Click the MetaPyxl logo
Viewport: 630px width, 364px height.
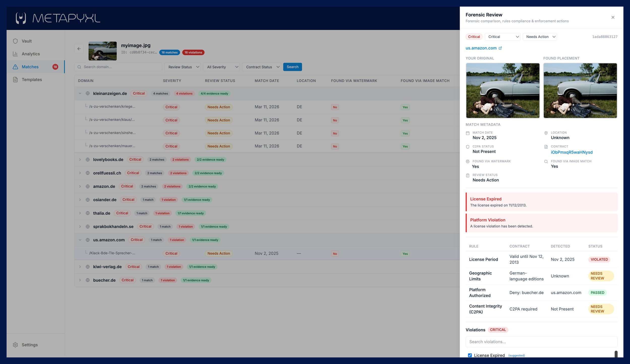pos(58,18)
